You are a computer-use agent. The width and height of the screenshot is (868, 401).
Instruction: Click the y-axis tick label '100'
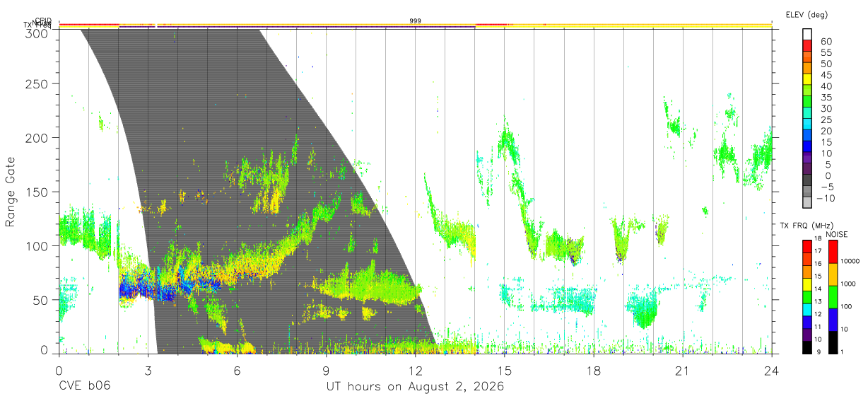[x=37, y=245]
